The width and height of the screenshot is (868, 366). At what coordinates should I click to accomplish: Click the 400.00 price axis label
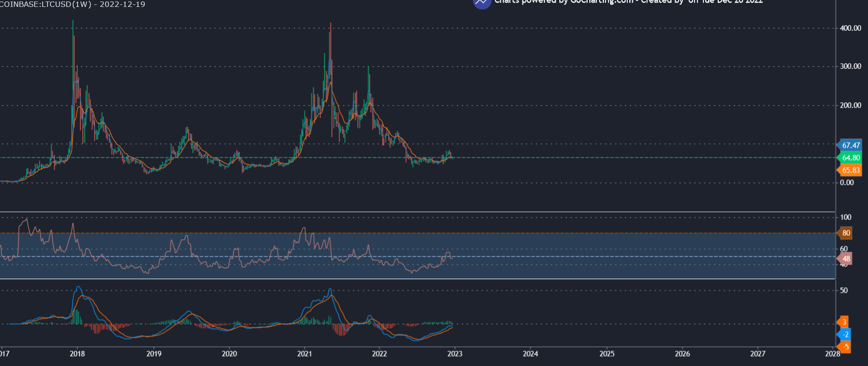[x=850, y=28]
